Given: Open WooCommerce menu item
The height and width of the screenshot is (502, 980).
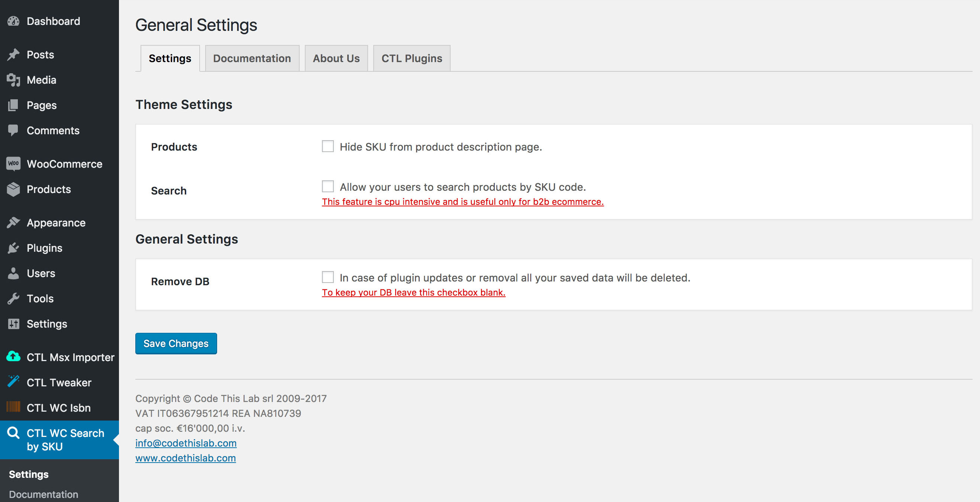Looking at the screenshot, I should tap(59, 164).
